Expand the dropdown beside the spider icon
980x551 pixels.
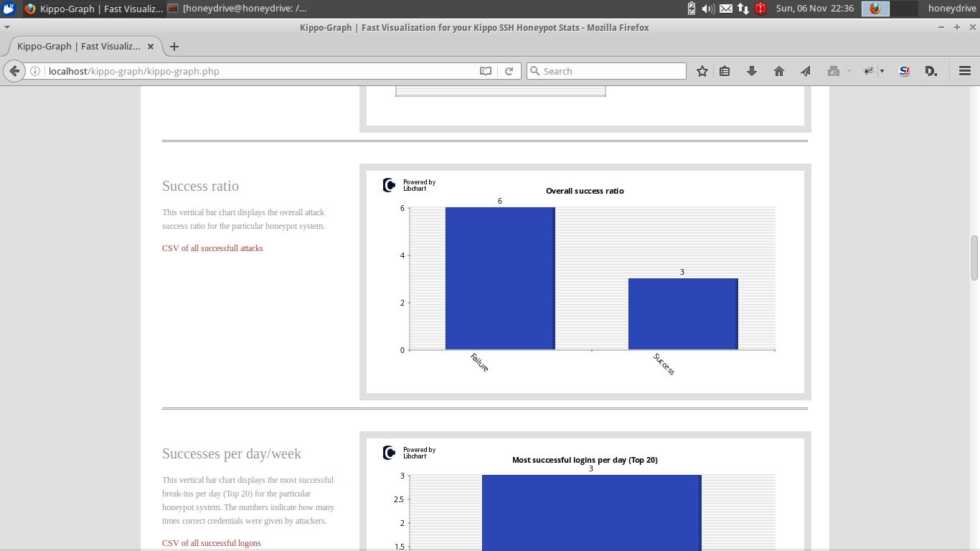point(882,71)
